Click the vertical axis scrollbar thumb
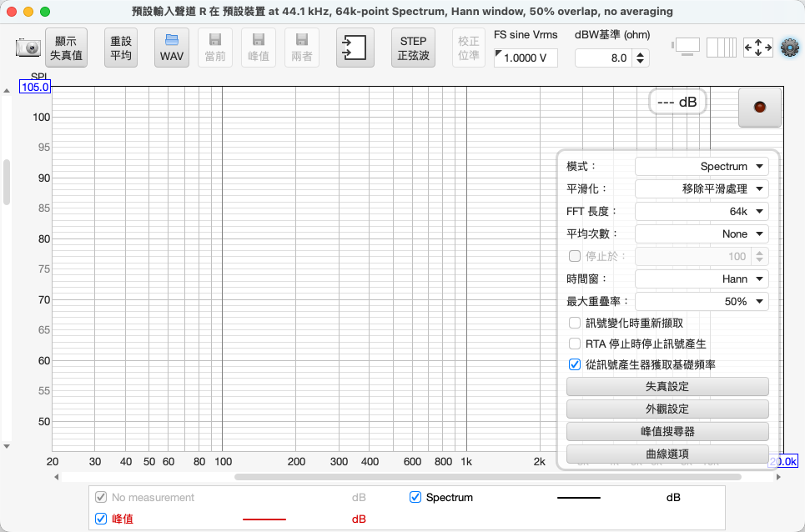Screen dimensions: 805x532 (x=7, y=182)
